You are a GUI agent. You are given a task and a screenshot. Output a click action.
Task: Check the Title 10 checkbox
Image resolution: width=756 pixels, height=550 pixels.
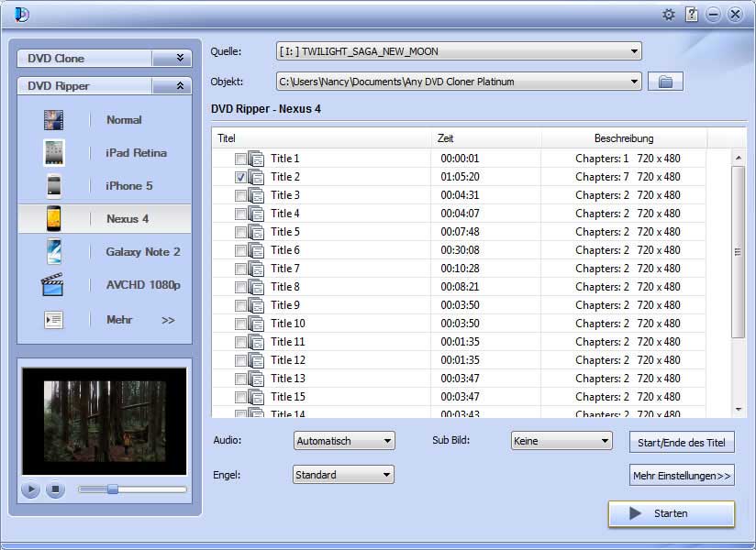240,324
